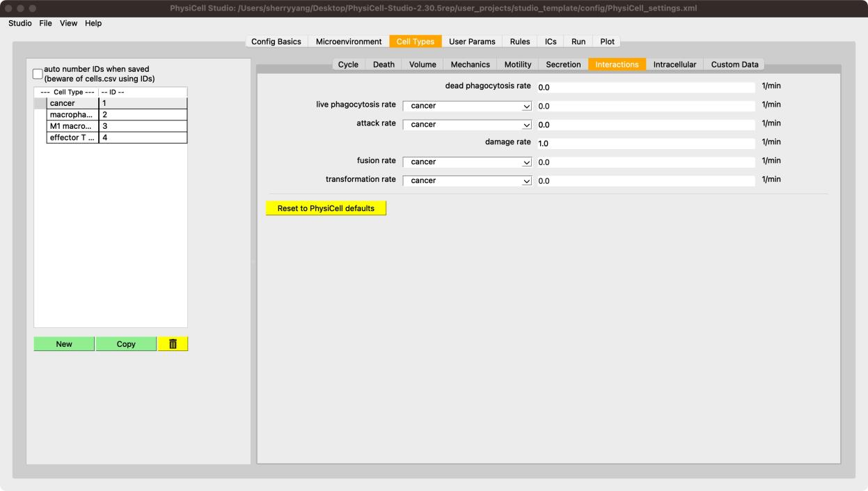Click the damage rate input field
This screenshot has width=868, height=491.
click(645, 143)
